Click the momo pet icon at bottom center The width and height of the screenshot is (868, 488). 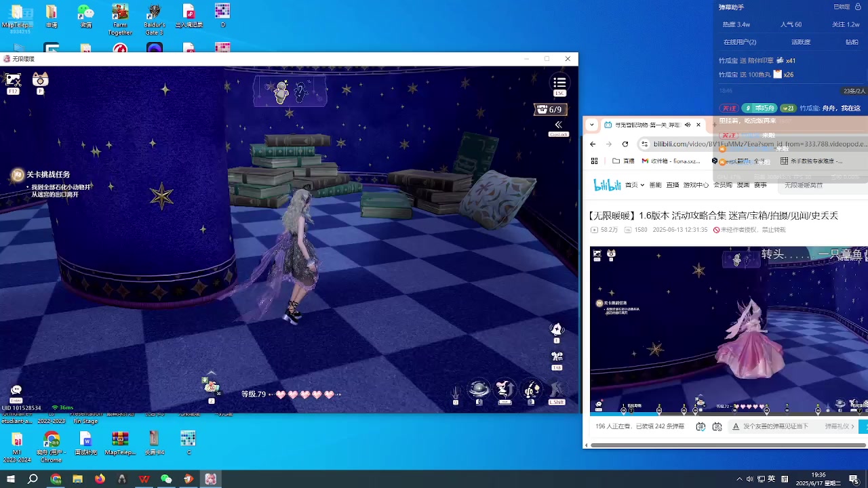[212, 386]
